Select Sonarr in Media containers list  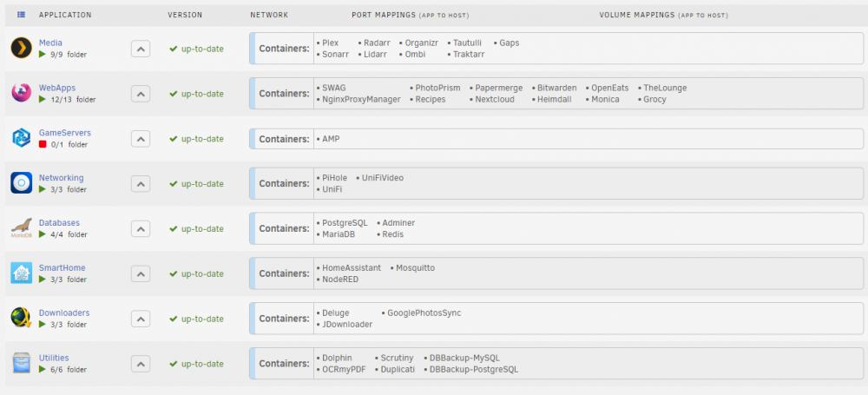pyautogui.click(x=335, y=55)
